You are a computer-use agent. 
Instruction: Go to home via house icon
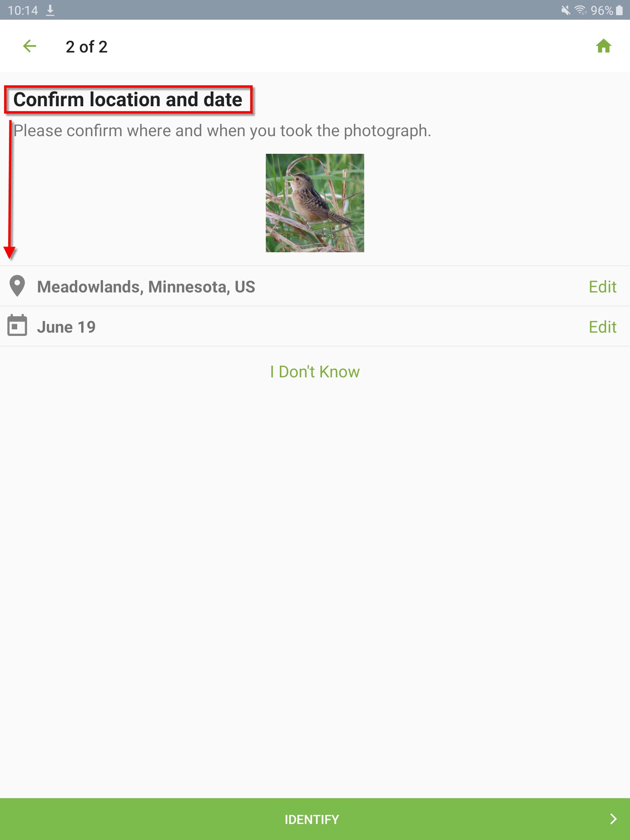coord(603,46)
